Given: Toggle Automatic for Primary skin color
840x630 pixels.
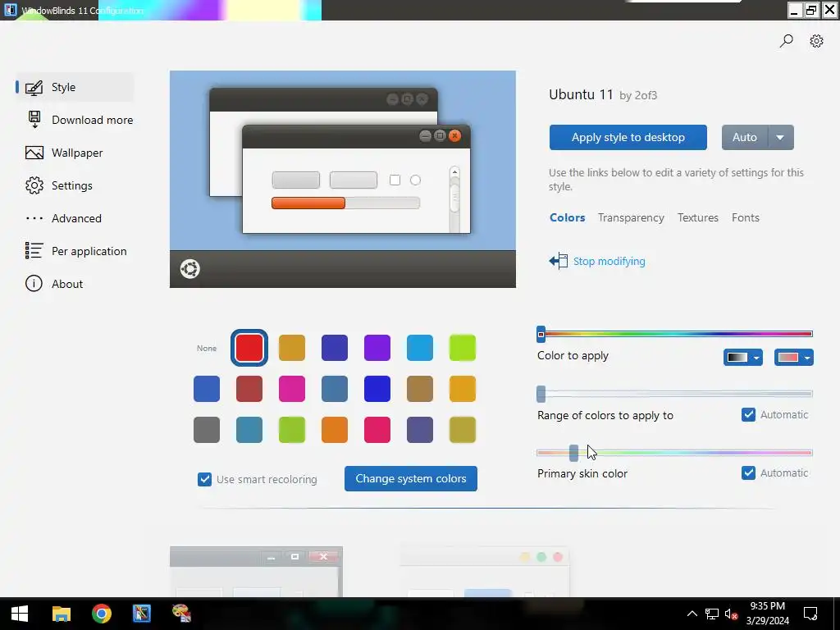Looking at the screenshot, I should 748,473.
